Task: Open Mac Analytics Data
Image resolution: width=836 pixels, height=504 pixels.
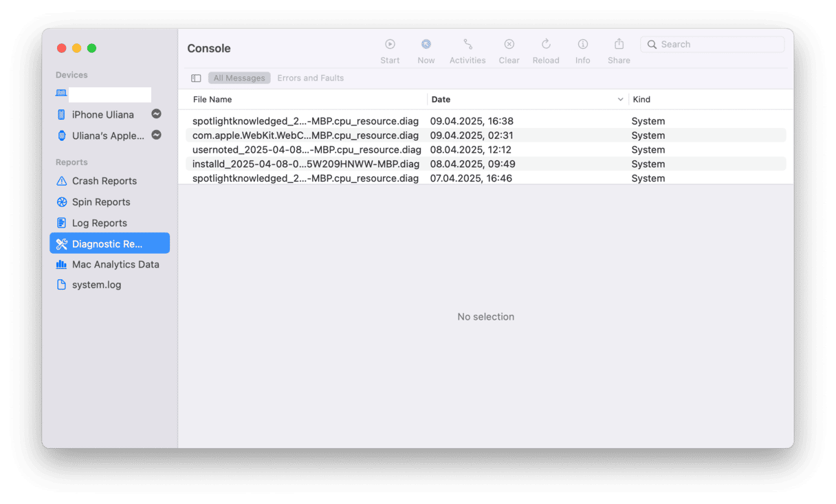Action: coord(109,264)
